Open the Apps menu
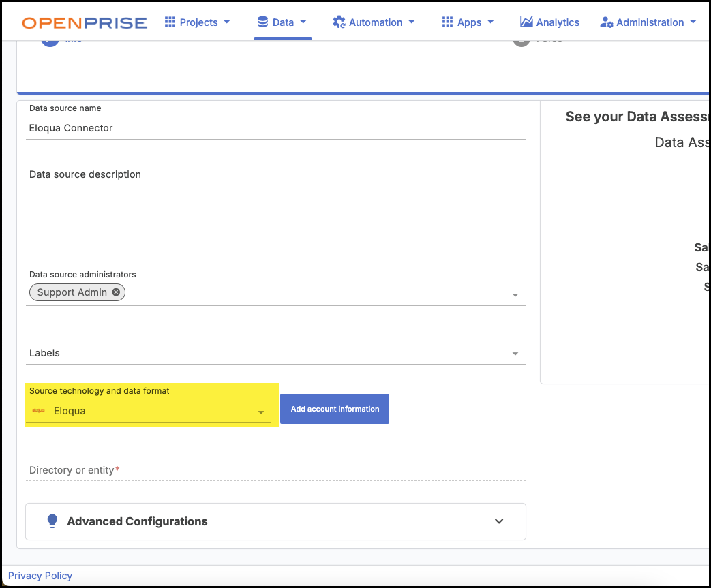 pos(468,22)
